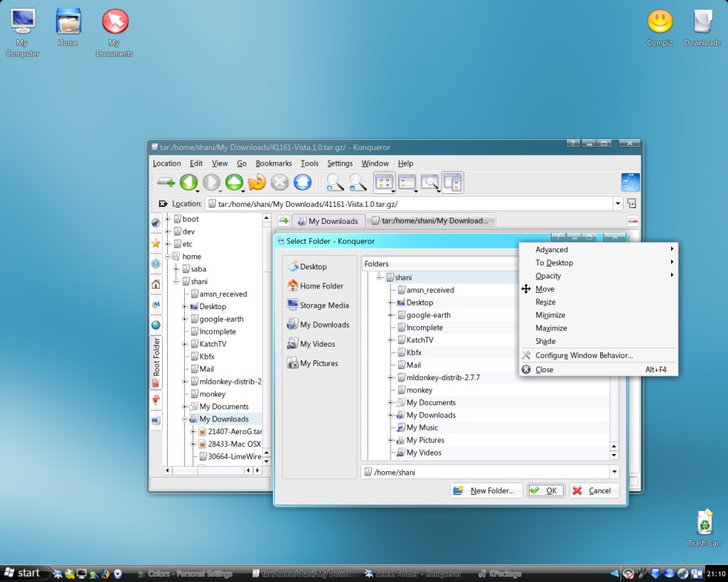This screenshot has width=728, height=582.
Task: Click the blue Home icon in toolbar
Action: tap(302, 183)
